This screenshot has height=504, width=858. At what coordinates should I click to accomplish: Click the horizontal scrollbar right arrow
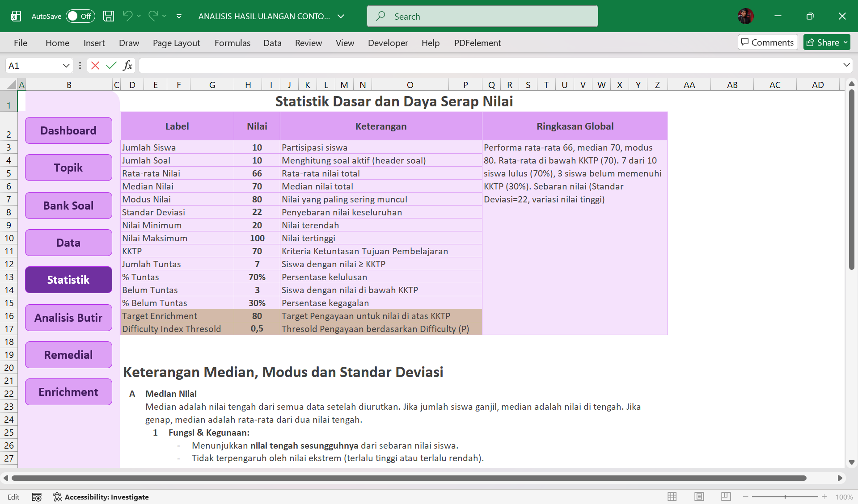840,478
